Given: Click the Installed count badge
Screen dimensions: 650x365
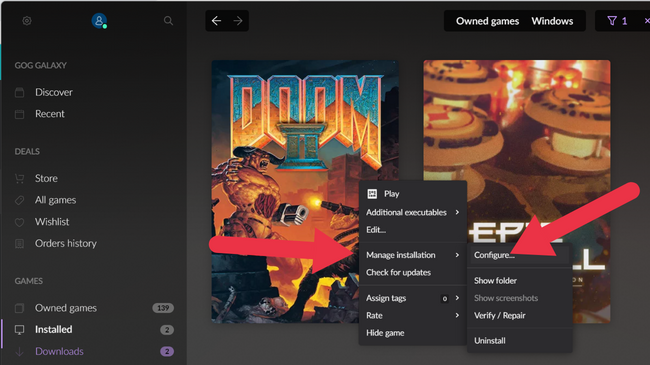Looking at the screenshot, I should pos(167,330).
